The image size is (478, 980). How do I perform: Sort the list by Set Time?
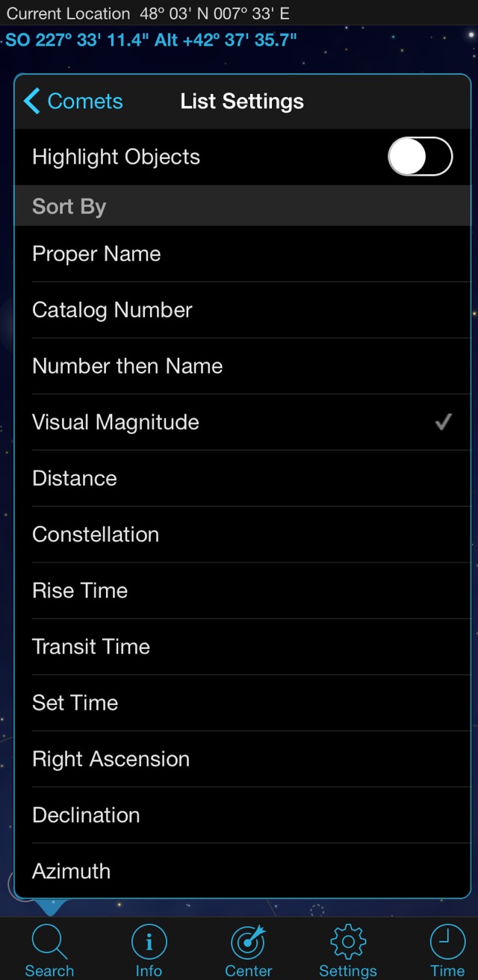75,702
